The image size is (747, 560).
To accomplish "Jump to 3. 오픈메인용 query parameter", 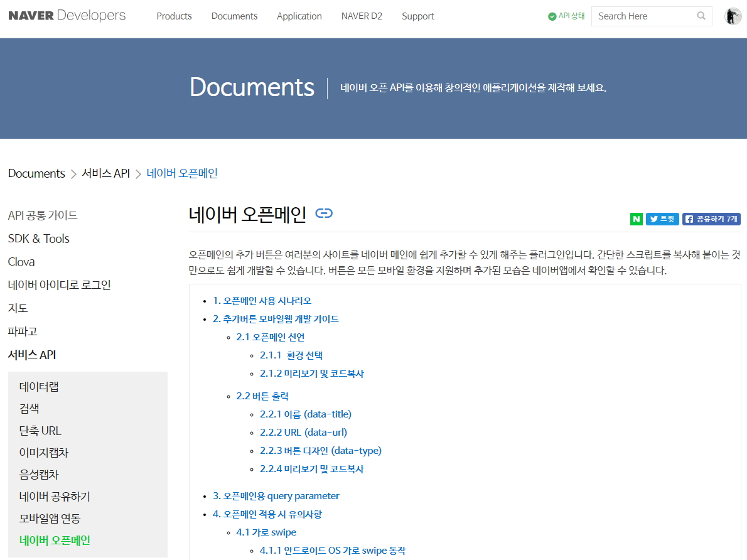I will [x=276, y=496].
